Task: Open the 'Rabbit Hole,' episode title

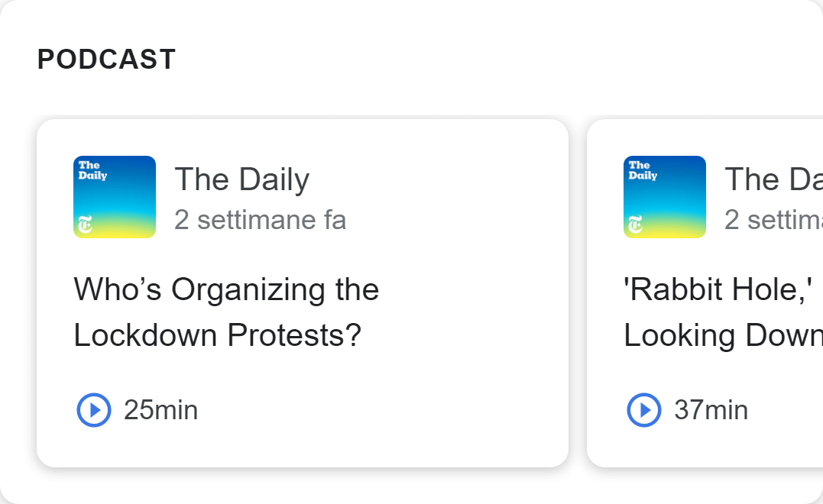Action: [718, 289]
